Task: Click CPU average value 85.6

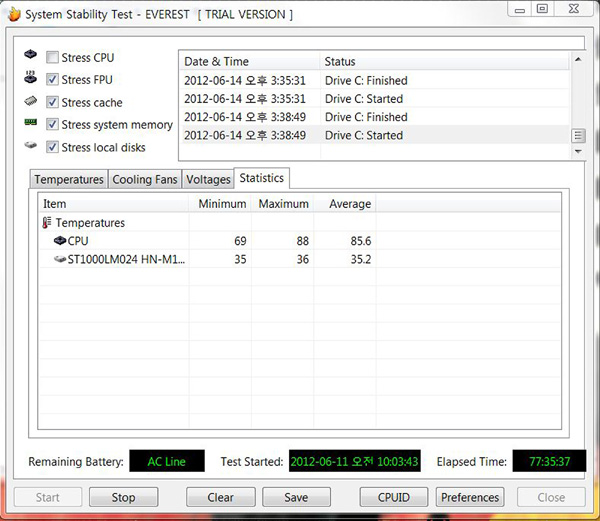Action: [361, 241]
